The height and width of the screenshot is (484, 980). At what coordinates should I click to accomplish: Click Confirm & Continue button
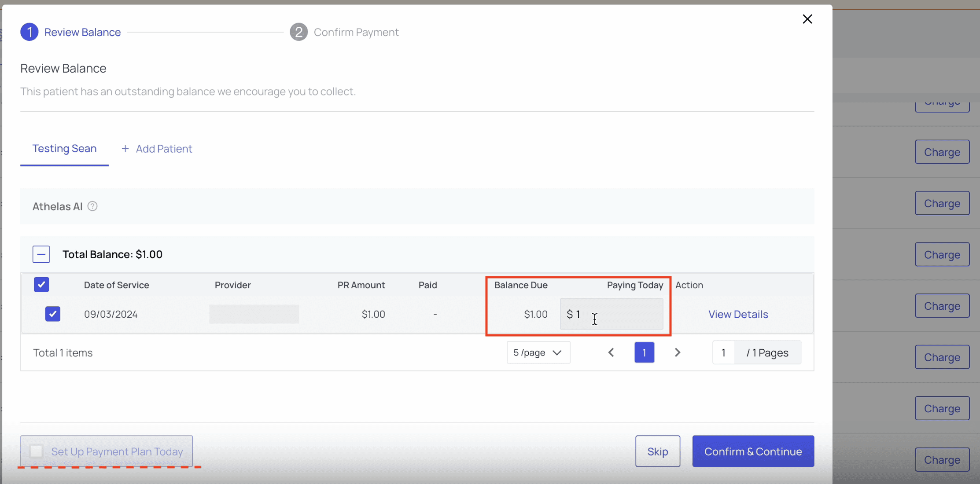pos(753,451)
